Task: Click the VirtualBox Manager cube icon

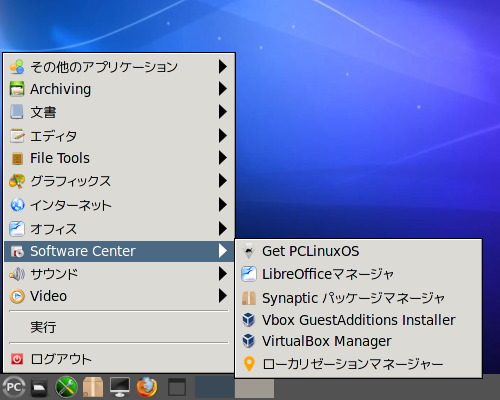Action: (x=249, y=341)
